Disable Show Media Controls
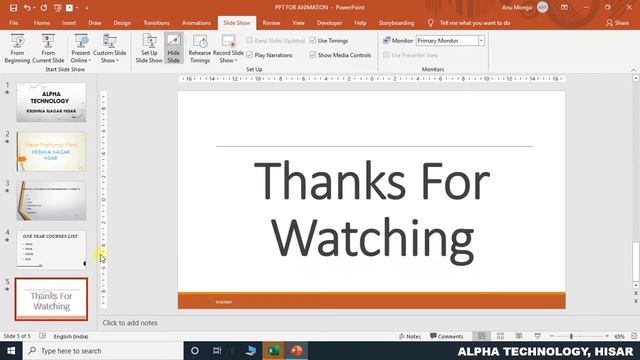640x360 pixels. (313, 55)
